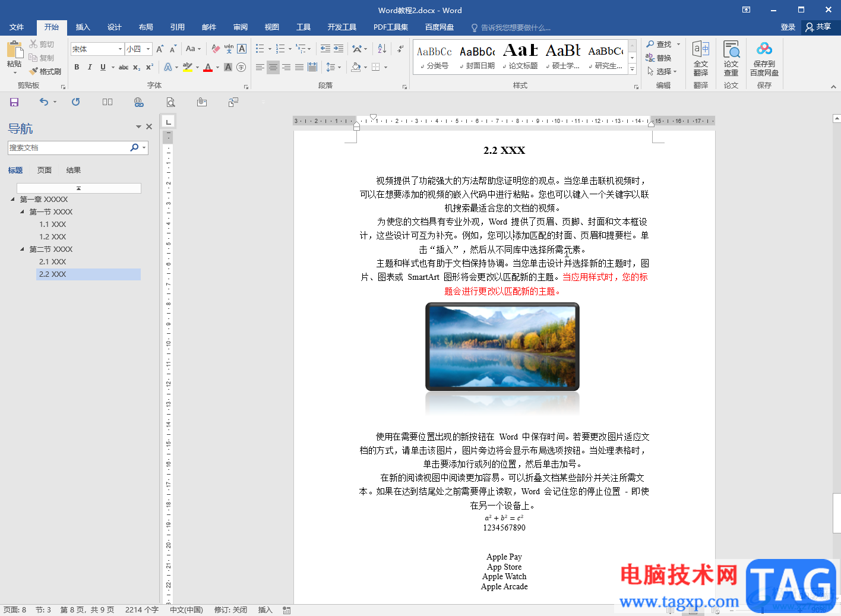Click the clear formatting eraser icon

216,49
